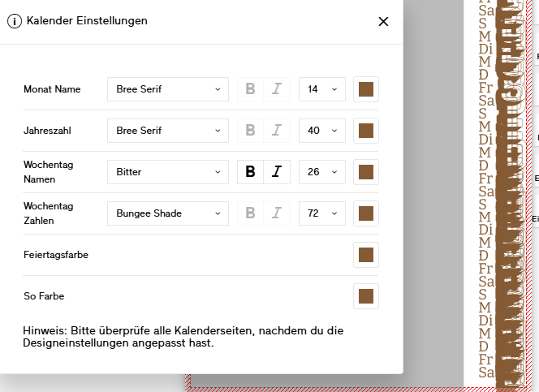Open So Farbe color swatch
Screen dimensions: 539x392
pyautogui.click(x=366, y=296)
